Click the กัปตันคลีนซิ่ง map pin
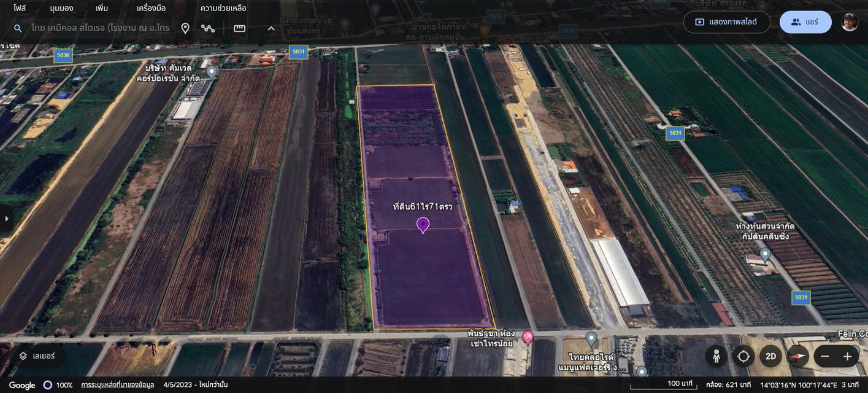The image size is (868, 393). [x=765, y=254]
